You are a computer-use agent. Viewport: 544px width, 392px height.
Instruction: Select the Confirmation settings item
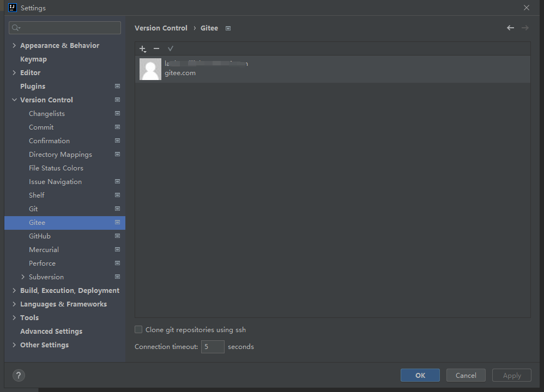(49, 140)
